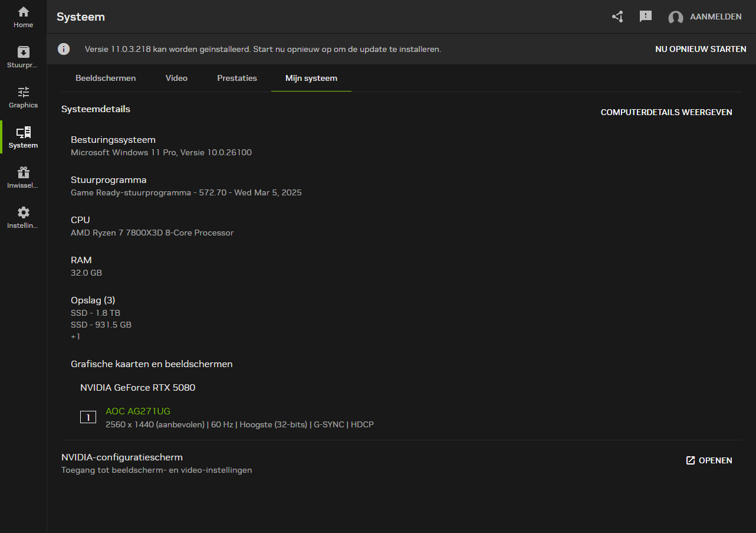Switch to the Video tab
Screen dimensions: 756x533
pyautogui.click(x=176, y=78)
